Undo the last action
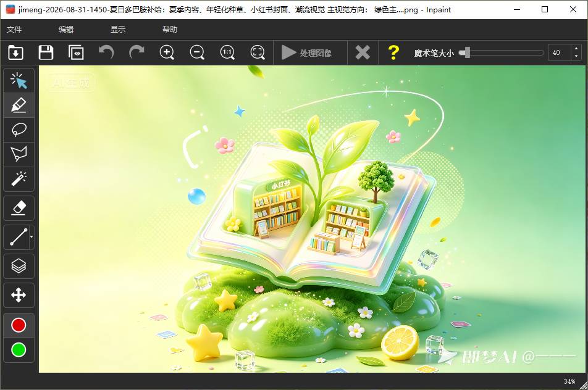 [x=106, y=52]
